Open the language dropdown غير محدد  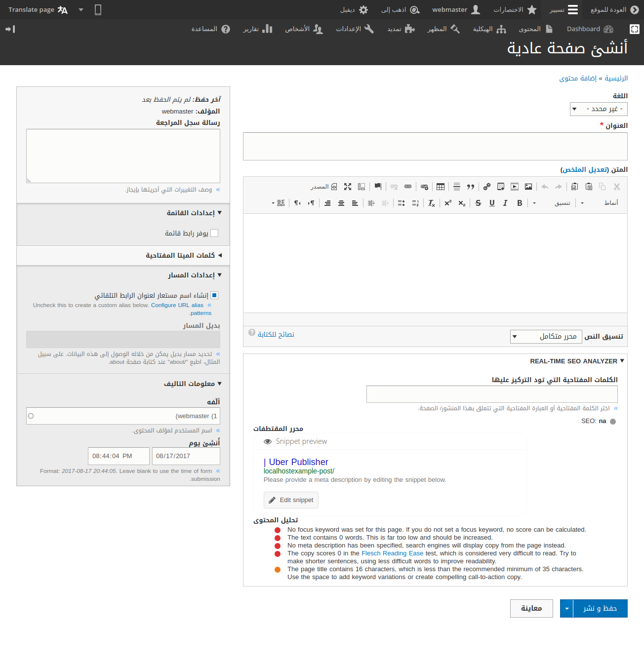[x=598, y=109]
